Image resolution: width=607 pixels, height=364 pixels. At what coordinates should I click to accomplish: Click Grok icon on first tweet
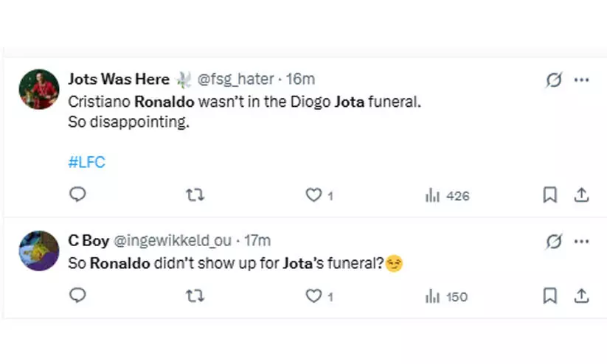[x=553, y=80]
